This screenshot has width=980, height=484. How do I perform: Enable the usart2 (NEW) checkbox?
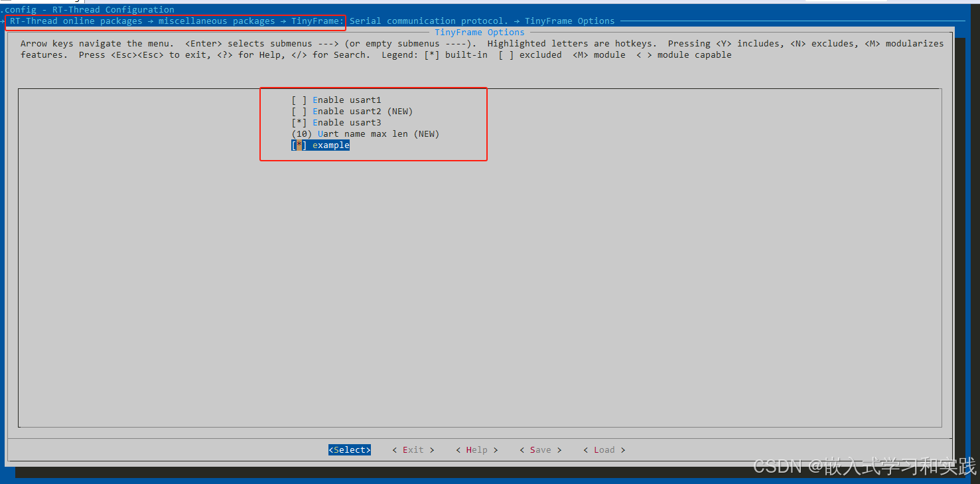(x=299, y=111)
